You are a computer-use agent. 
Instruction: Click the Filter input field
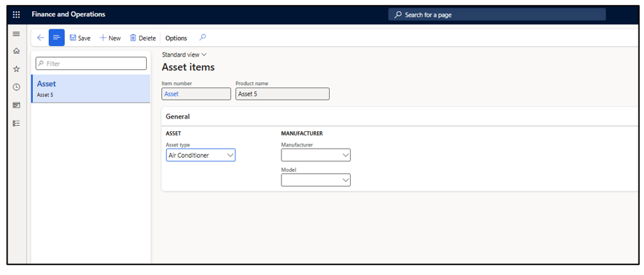[x=91, y=64]
